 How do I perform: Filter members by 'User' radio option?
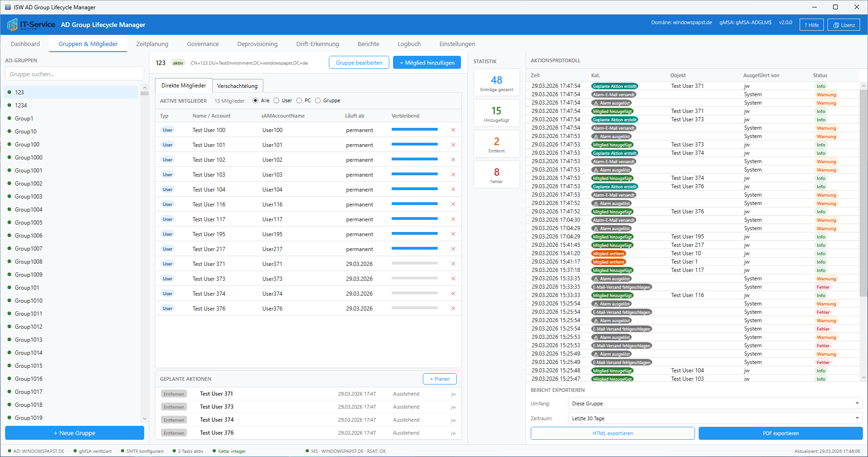(277, 101)
